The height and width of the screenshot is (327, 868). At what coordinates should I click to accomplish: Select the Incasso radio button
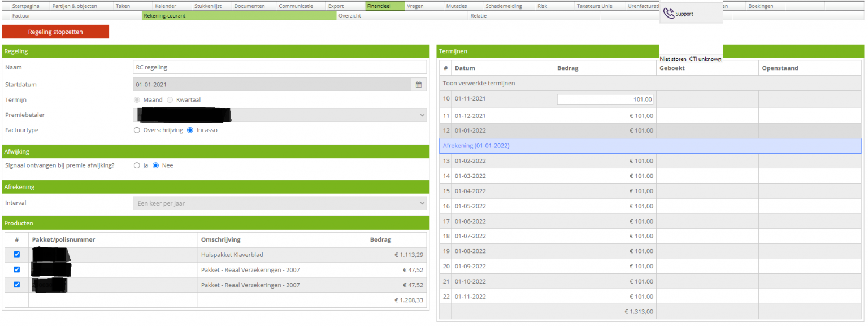pos(190,130)
